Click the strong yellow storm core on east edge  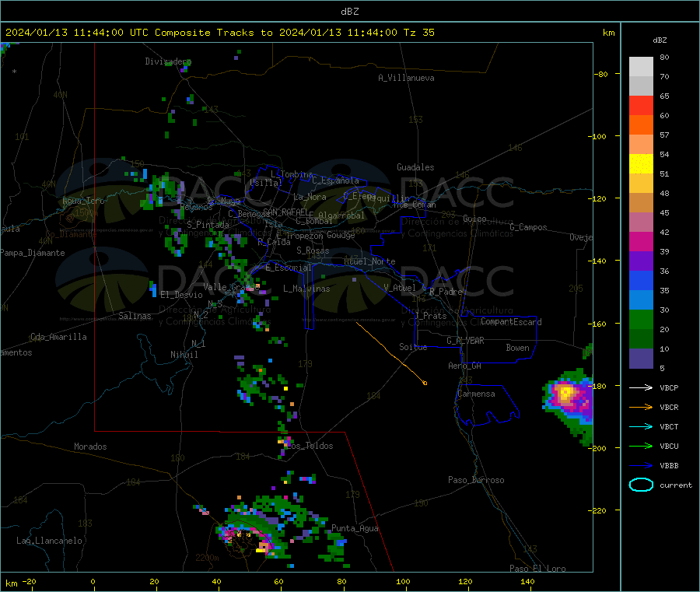(x=566, y=393)
